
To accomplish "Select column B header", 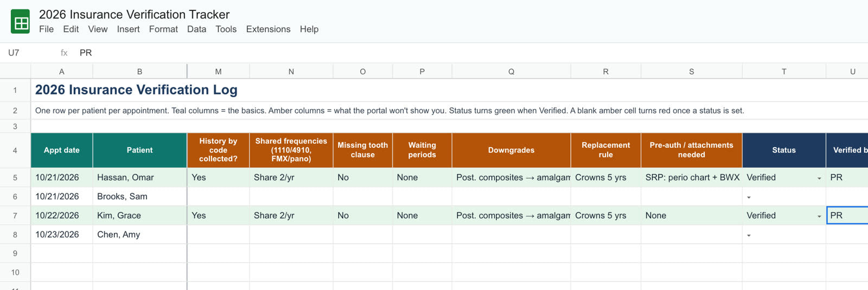I will click(139, 71).
